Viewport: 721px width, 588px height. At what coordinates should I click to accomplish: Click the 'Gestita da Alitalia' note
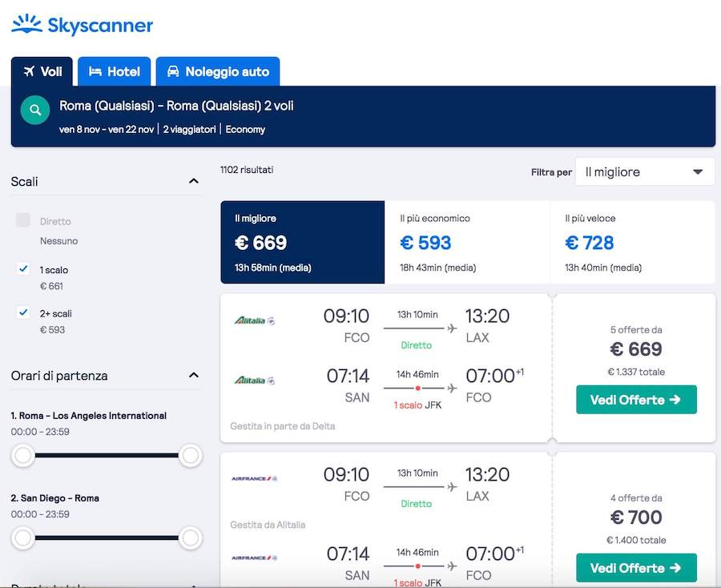(x=268, y=525)
